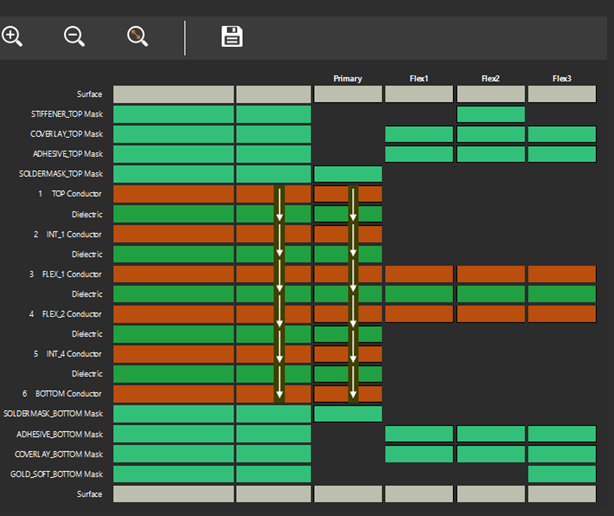
Task: Select the FLEX_1 Conductor layer label
Action: click(71, 274)
